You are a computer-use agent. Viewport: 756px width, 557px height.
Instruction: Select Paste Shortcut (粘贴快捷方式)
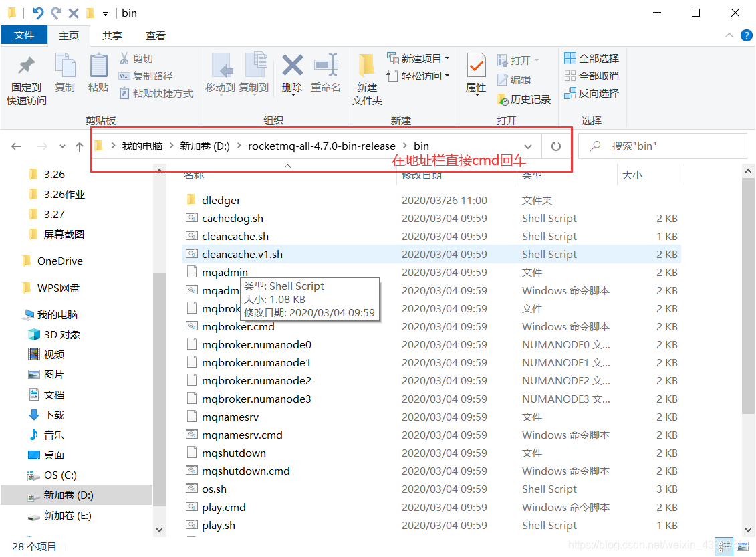156,93
